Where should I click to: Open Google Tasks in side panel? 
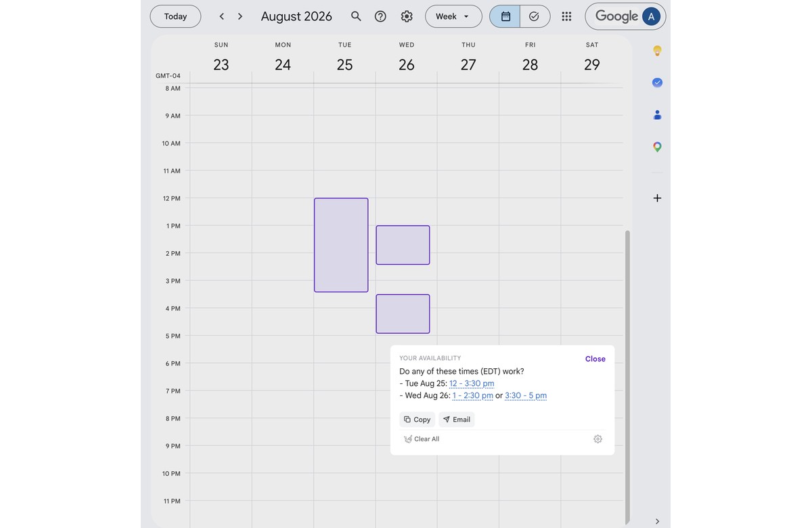[x=657, y=83]
